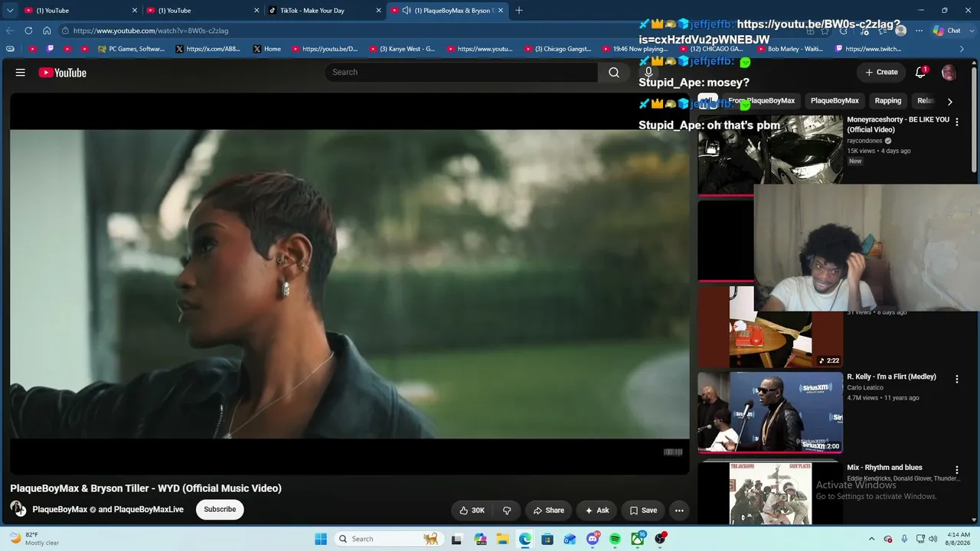Click the raycondones channel name
Screen dimensions: 980x551
click(864, 141)
